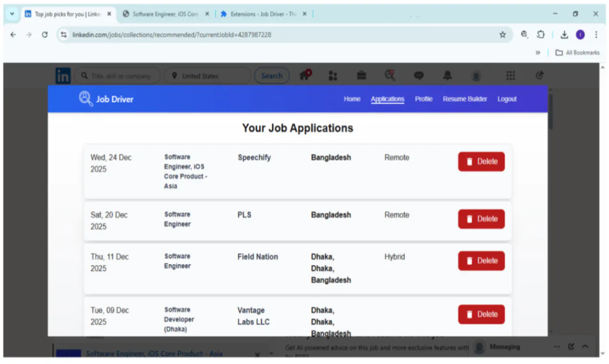Open compose new message icon in Messaging bar
This screenshot has width=609, height=364.
click(x=571, y=346)
